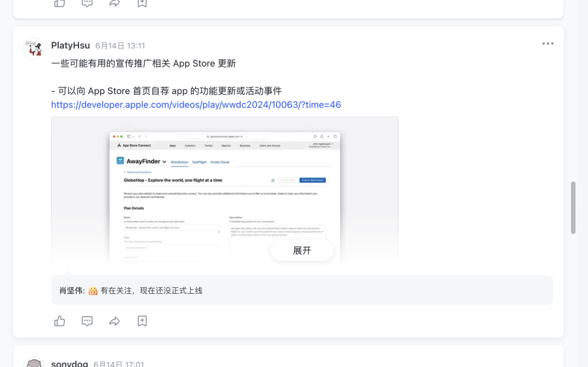Click the line about 首页自荐 app 的功能更新
The height and width of the screenshot is (367, 588).
click(x=167, y=91)
